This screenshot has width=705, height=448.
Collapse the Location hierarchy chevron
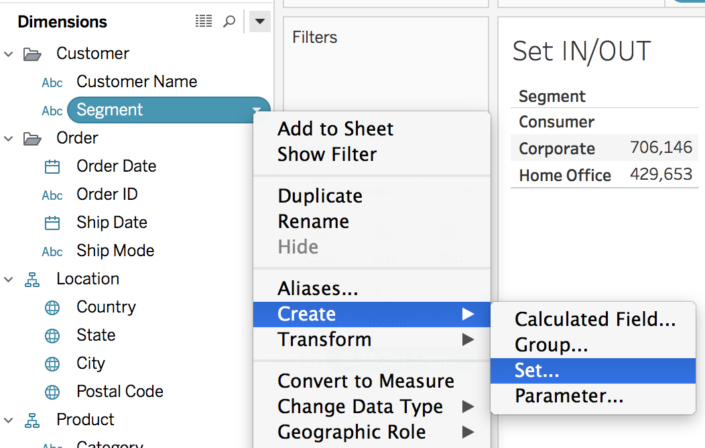click(x=9, y=280)
